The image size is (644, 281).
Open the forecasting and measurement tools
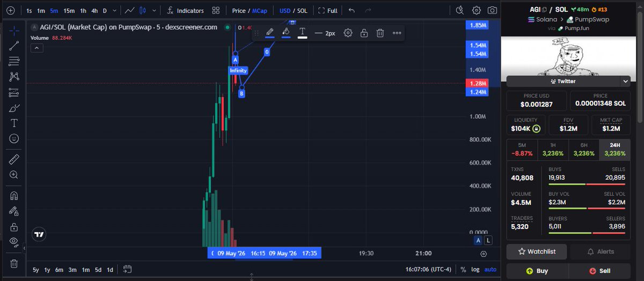pos(14,92)
